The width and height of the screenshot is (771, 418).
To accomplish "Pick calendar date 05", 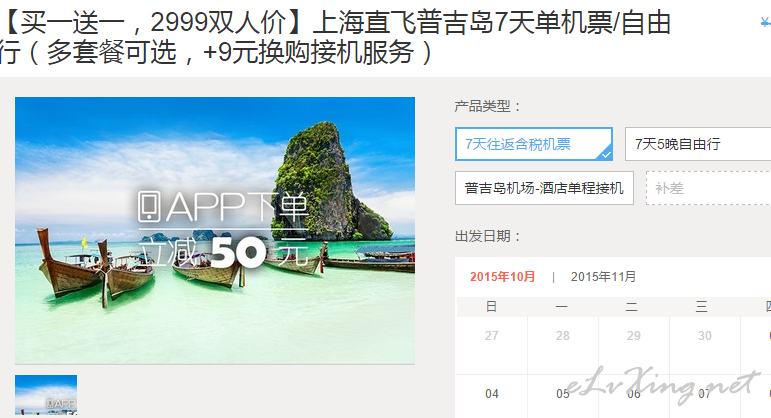I will pos(563,394).
